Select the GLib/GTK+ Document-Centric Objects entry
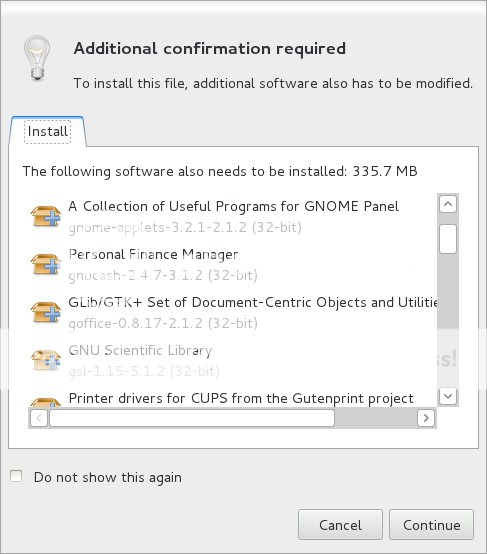487x554 pixels. click(x=233, y=312)
